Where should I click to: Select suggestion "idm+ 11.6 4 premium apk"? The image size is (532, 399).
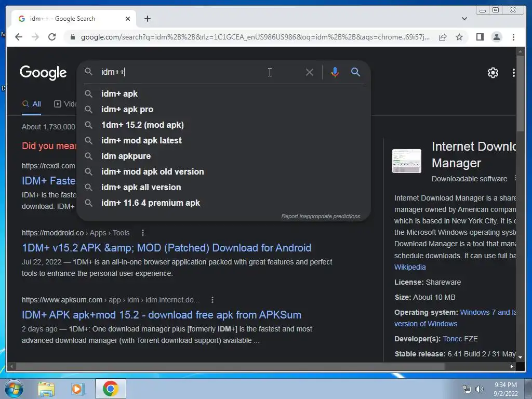point(223,203)
